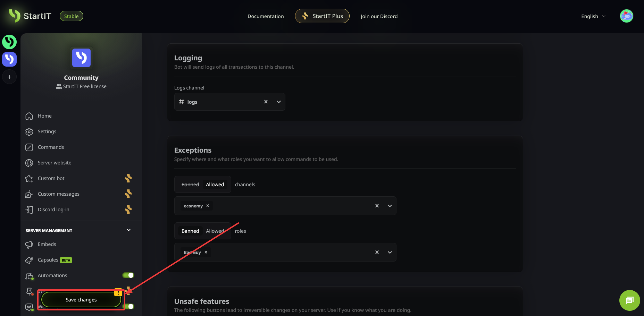Switch roles exception to Allowed

pyautogui.click(x=215, y=231)
